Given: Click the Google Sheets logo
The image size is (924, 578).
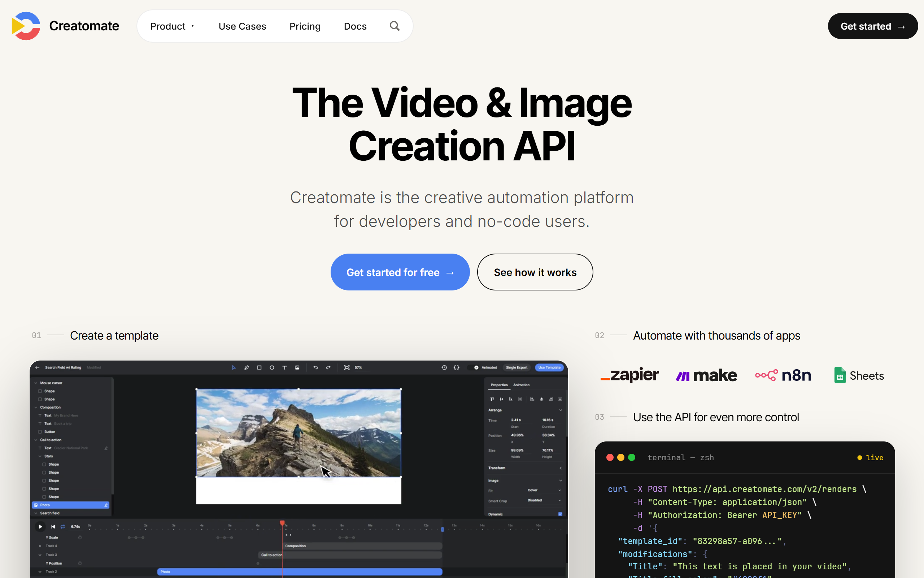Looking at the screenshot, I should pyautogui.click(x=859, y=375).
